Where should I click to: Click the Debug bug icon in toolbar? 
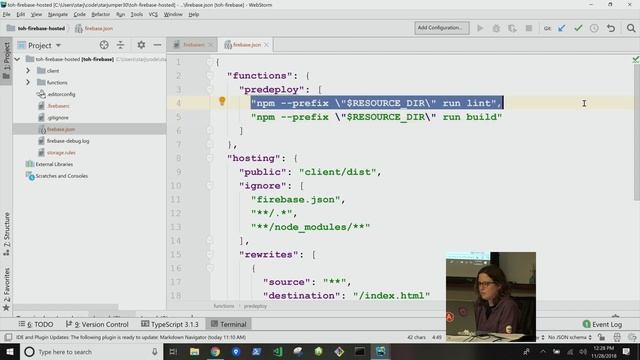[496, 28]
